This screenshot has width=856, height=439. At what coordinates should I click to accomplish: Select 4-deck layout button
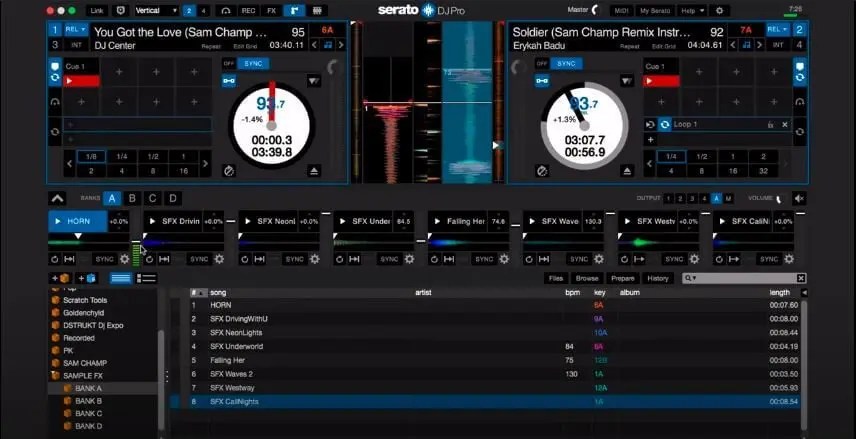[204, 10]
